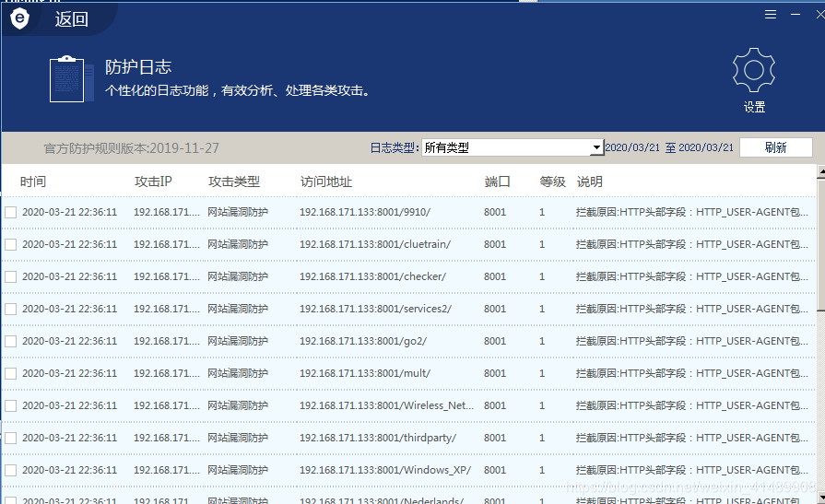Go back with the 返回 button

[x=71, y=19]
